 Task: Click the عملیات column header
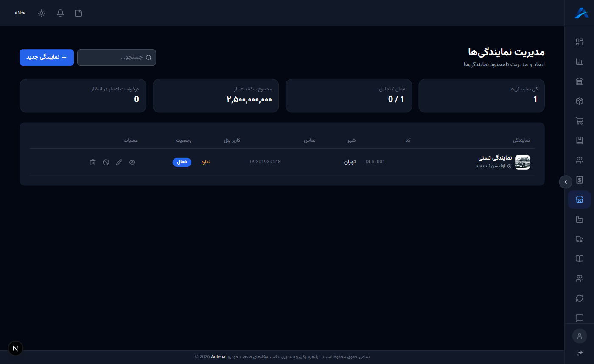[x=131, y=140]
